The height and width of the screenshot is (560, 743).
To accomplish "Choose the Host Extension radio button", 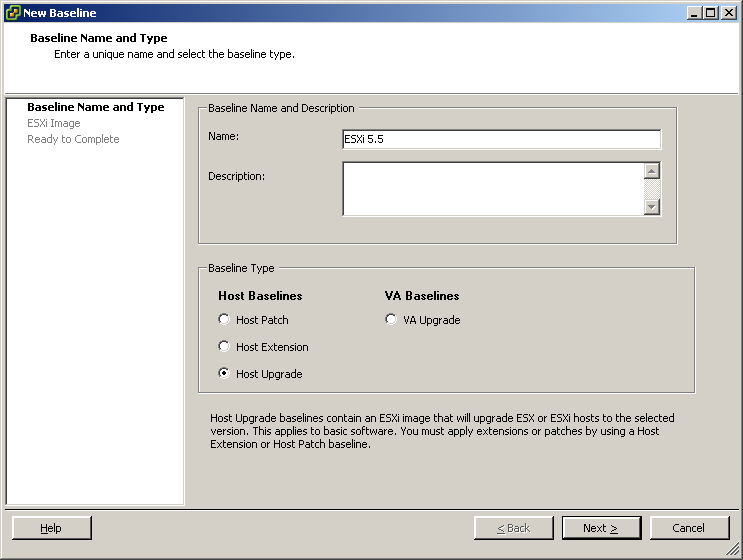I will pos(224,347).
